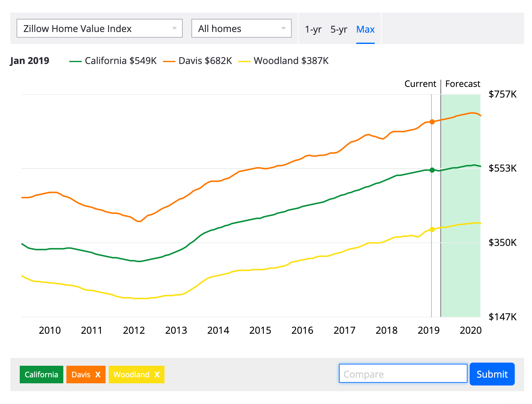Click the green California tag
The image size is (532, 404).
coord(41,375)
